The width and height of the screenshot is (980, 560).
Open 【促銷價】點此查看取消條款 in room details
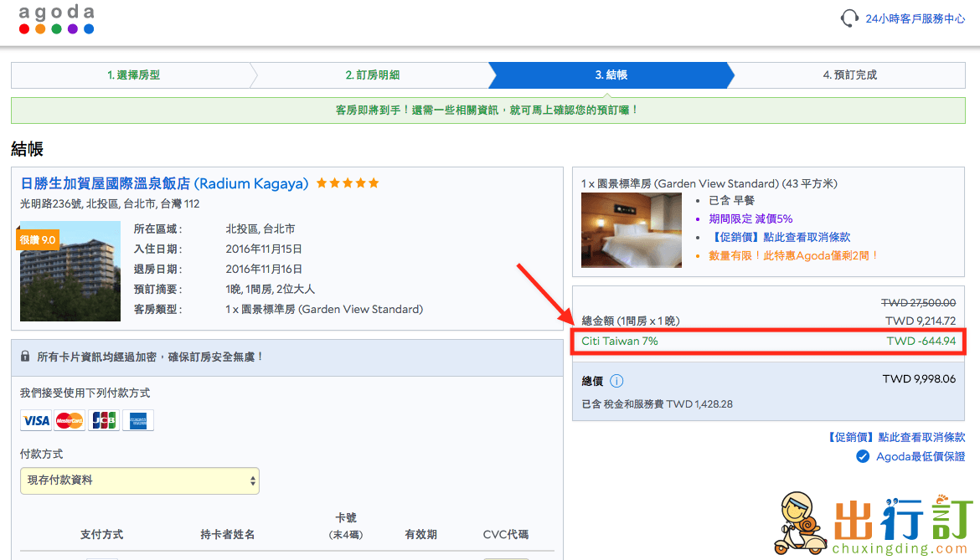click(x=779, y=237)
